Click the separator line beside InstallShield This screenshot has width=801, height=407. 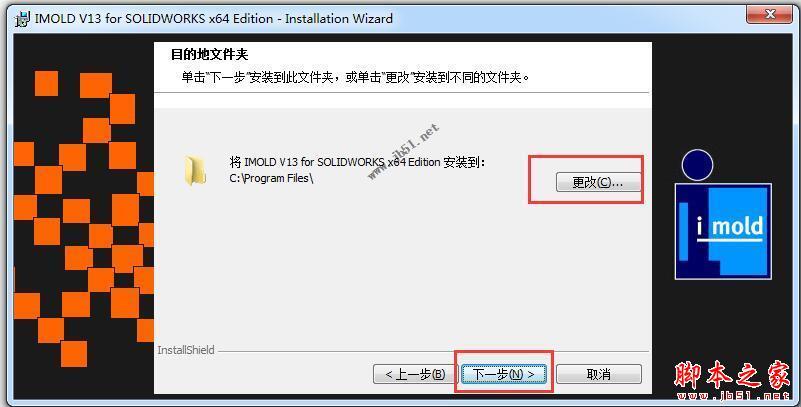click(x=433, y=351)
